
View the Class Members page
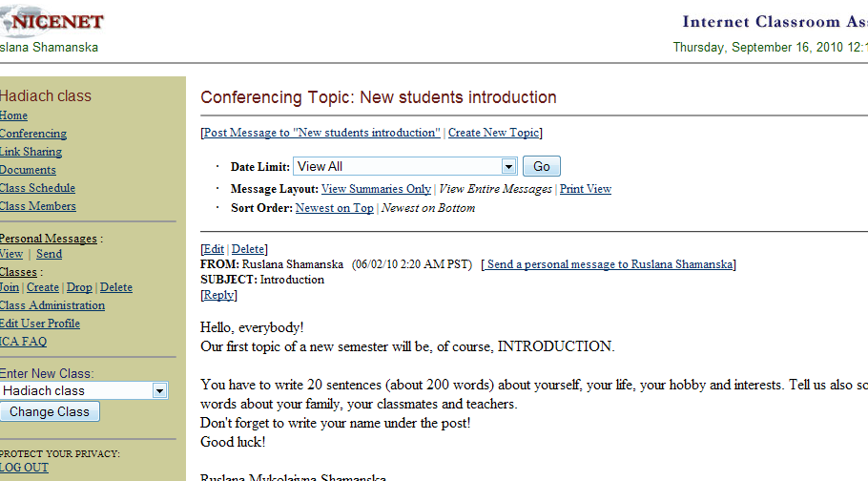tap(37, 206)
